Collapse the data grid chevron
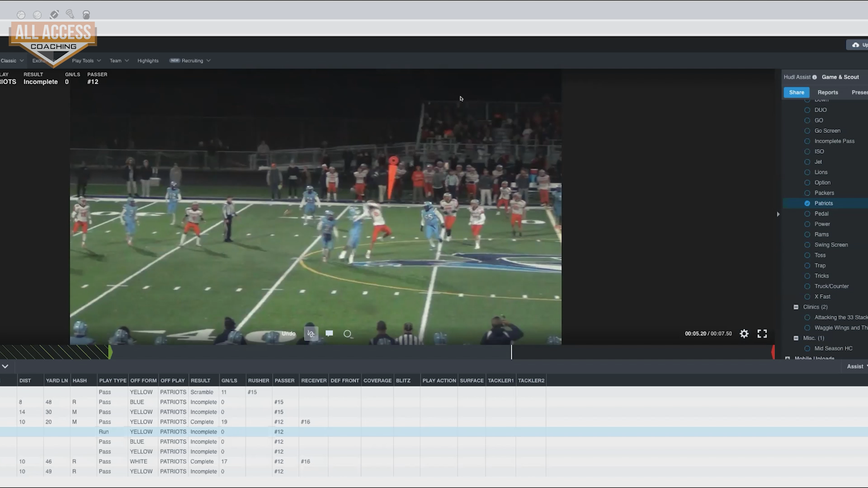Image resolution: width=868 pixels, height=488 pixels. pyautogui.click(x=5, y=366)
